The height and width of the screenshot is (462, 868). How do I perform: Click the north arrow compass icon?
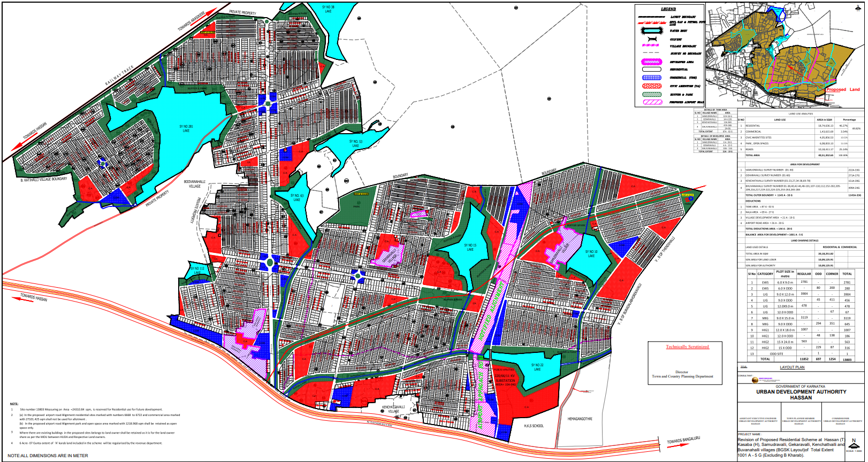coord(854,444)
